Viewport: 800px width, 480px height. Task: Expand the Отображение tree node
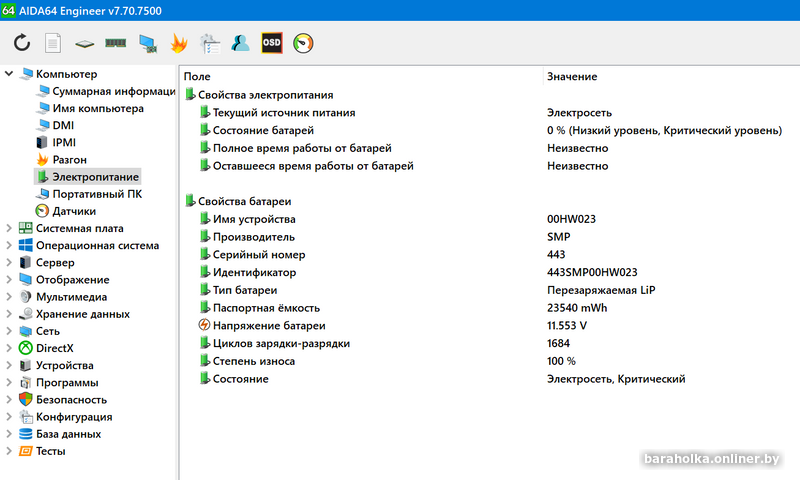[x=9, y=280]
